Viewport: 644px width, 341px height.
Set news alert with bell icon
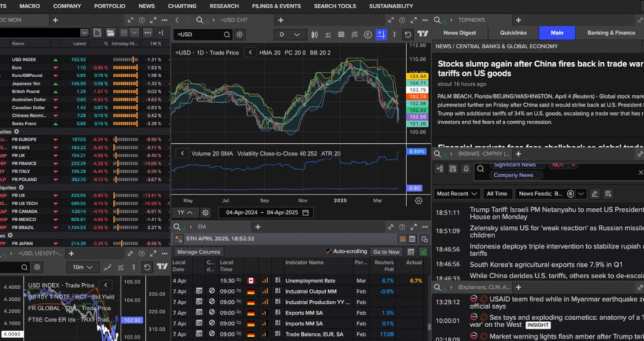coord(466,169)
